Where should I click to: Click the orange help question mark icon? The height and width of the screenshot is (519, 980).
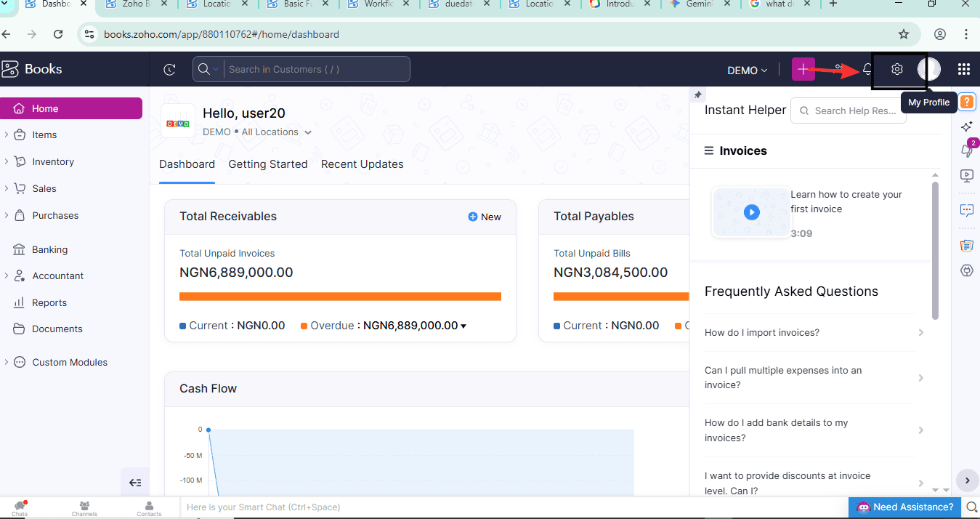[967, 102]
